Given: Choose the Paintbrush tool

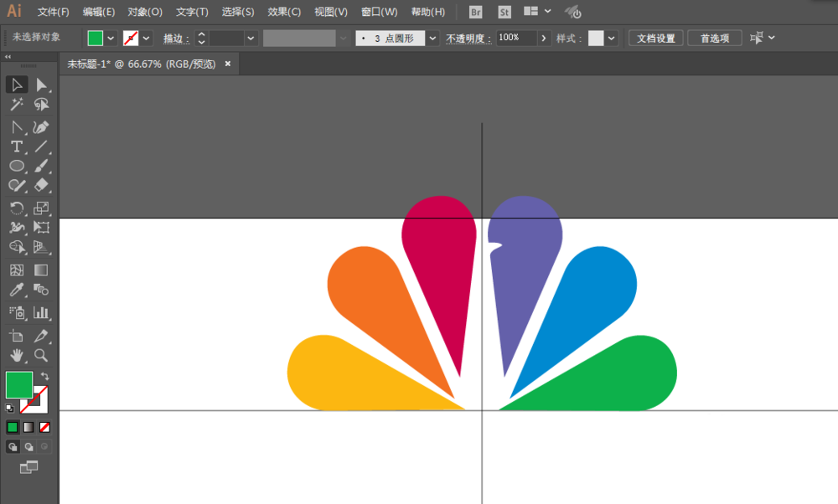Looking at the screenshot, I should [x=41, y=166].
